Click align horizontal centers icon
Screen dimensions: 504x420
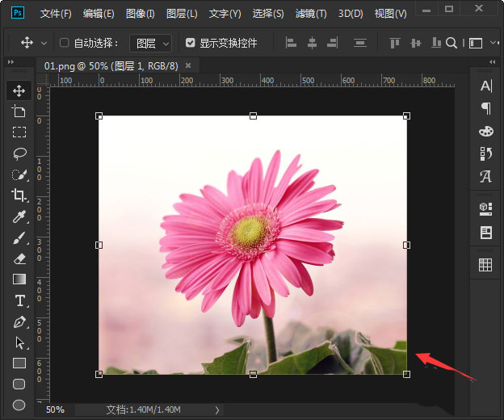coord(312,43)
